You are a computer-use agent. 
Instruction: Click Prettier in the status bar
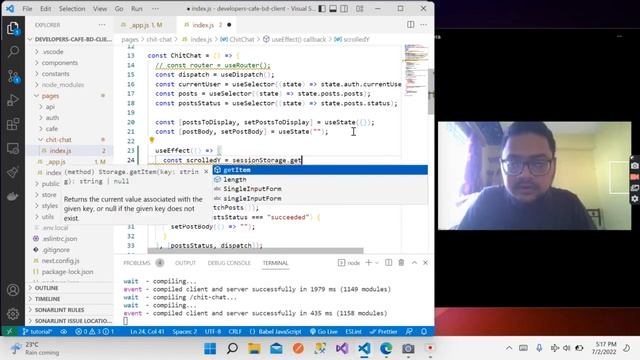(383, 331)
